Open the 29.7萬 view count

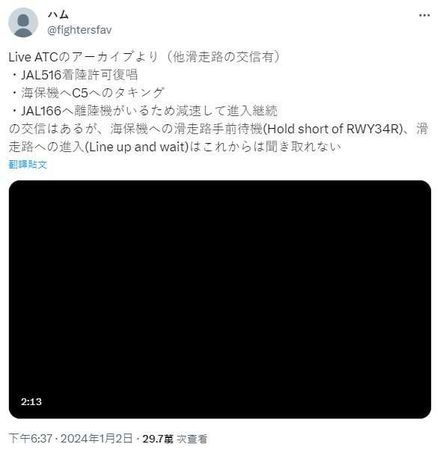coord(158,439)
